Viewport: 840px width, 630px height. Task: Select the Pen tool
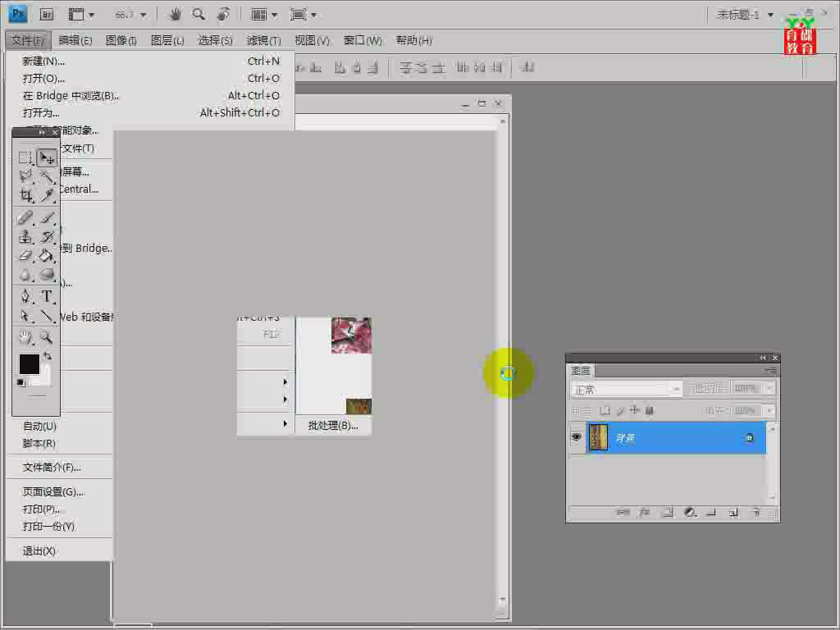[x=25, y=295]
